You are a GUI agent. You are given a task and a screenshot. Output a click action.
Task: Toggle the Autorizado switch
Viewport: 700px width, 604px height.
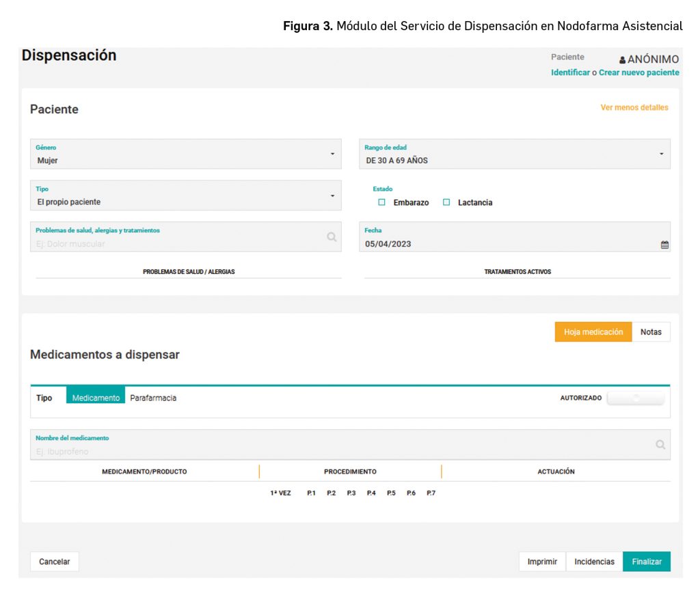636,398
